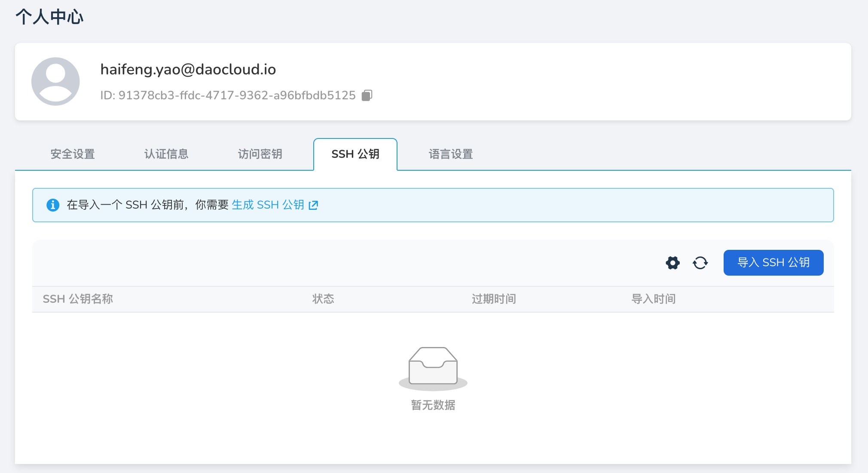The height and width of the screenshot is (473, 868).
Task: Click the SSH 公钥名称 column header
Action: [x=78, y=299]
